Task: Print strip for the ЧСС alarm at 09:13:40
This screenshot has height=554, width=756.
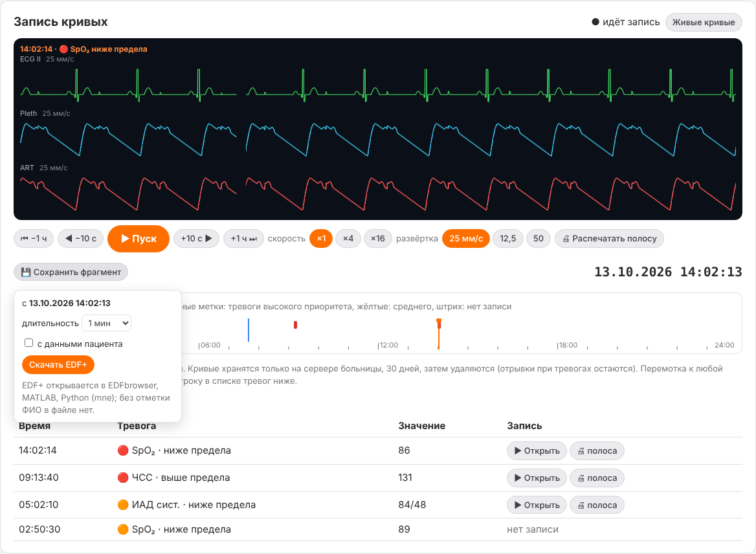Action: coord(597,478)
